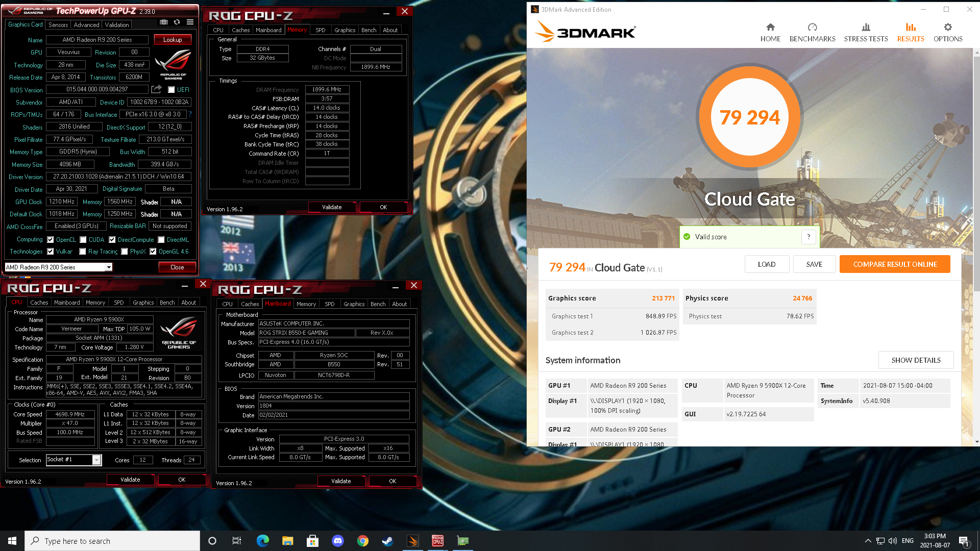The image size is (980, 551).
Task: Toggle the Vulkan checkbox
Action: pos(51,251)
